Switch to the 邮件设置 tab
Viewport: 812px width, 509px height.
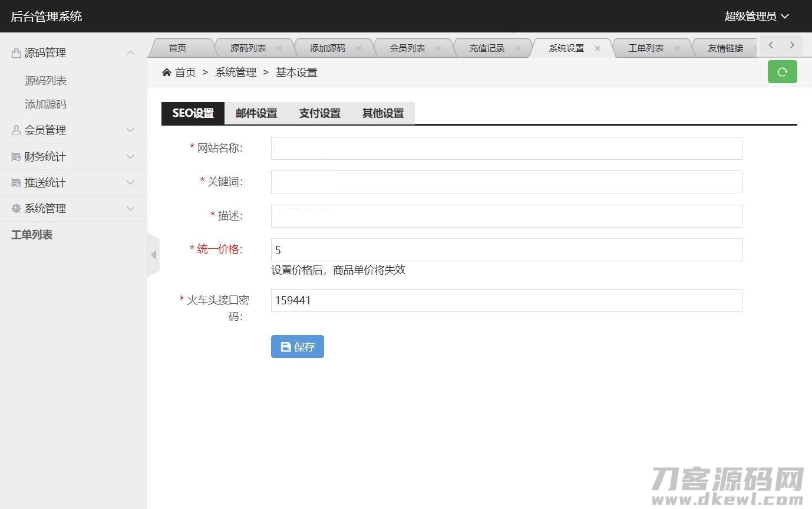coord(256,113)
